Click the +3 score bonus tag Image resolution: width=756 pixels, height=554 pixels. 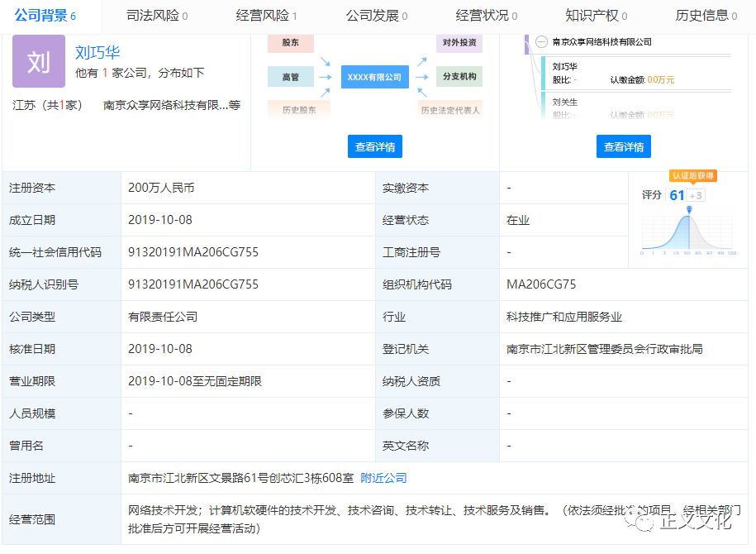pos(696,195)
